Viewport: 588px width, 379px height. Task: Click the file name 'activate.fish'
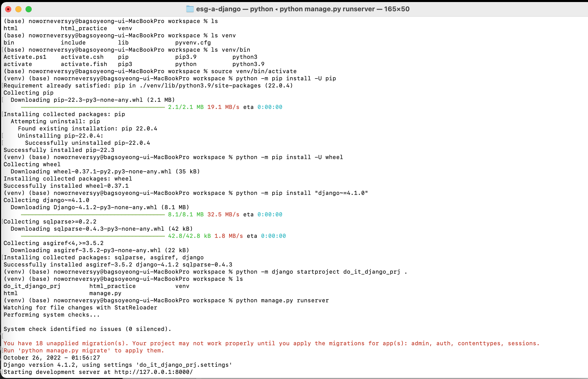point(84,64)
